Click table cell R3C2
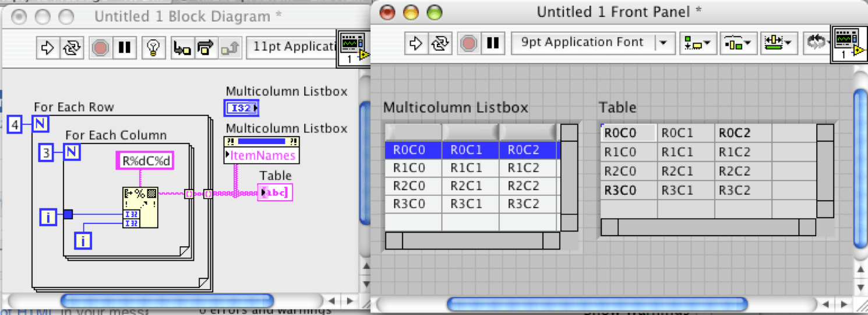 (743, 191)
